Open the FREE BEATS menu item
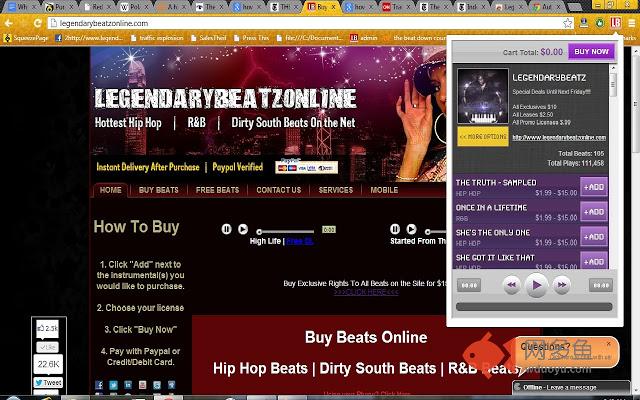 [x=217, y=190]
